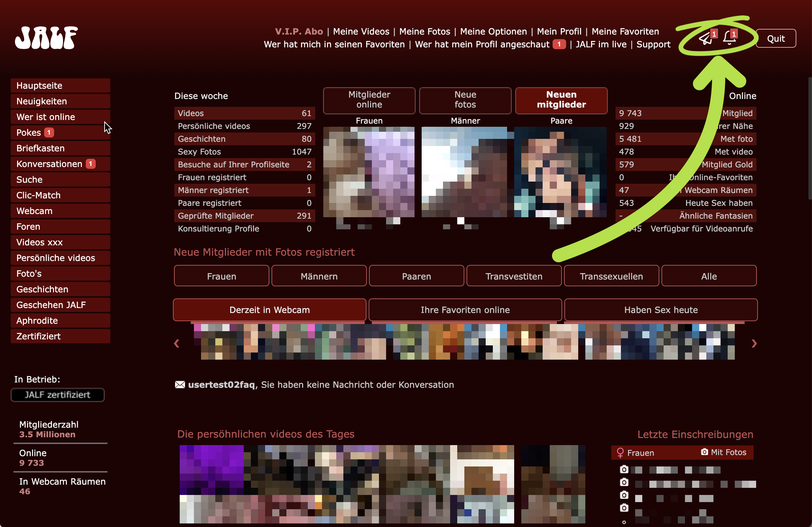The height and width of the screenshot is (527, 812).
Task: Open Foto's in the sidebar
Action: [60, 273]
